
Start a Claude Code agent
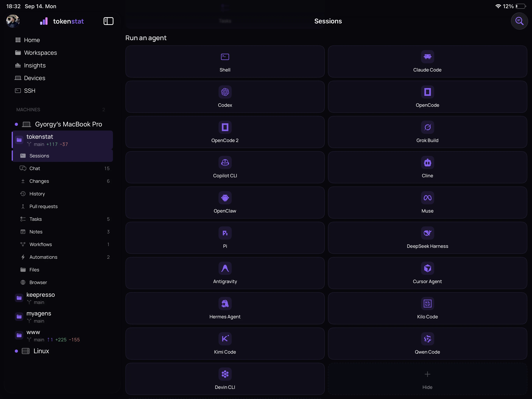[x=427, y=62]
